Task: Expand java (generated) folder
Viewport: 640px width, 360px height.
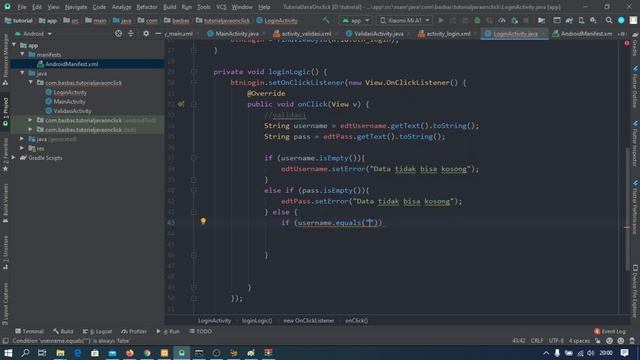Action: [22, 139]
